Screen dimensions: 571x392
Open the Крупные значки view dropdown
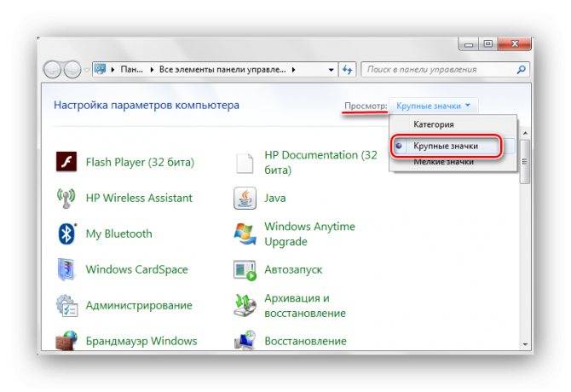click(x=433, y=106)
